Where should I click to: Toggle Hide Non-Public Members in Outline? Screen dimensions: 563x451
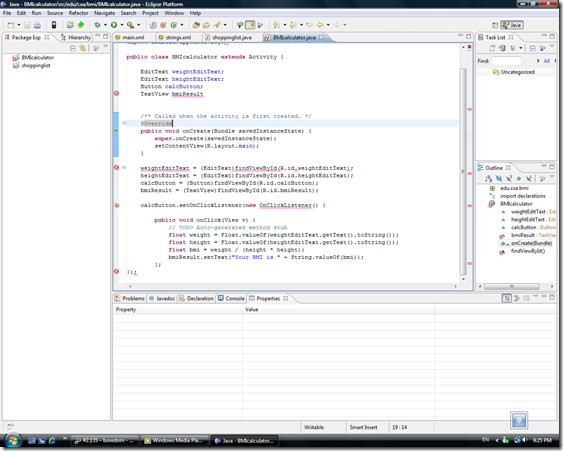pyautogui.click(x=519, y=178)
